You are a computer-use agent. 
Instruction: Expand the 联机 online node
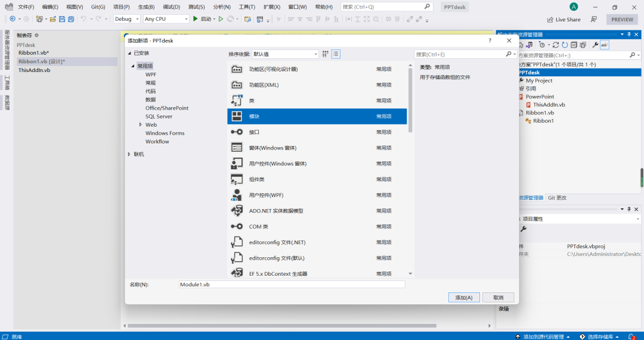tap(129, 154)
